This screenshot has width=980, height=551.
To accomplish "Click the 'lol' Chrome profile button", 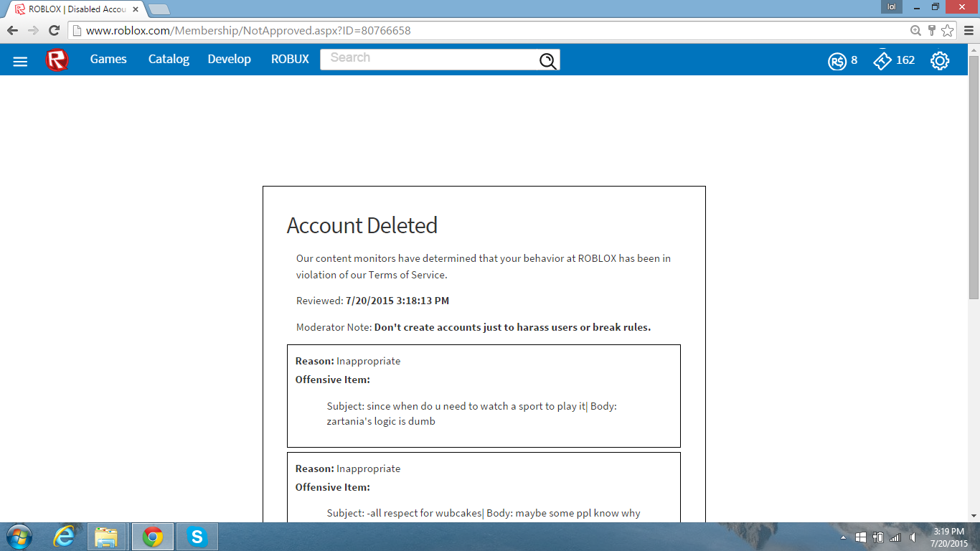I will pyautogui.click(x=892, y=7).
